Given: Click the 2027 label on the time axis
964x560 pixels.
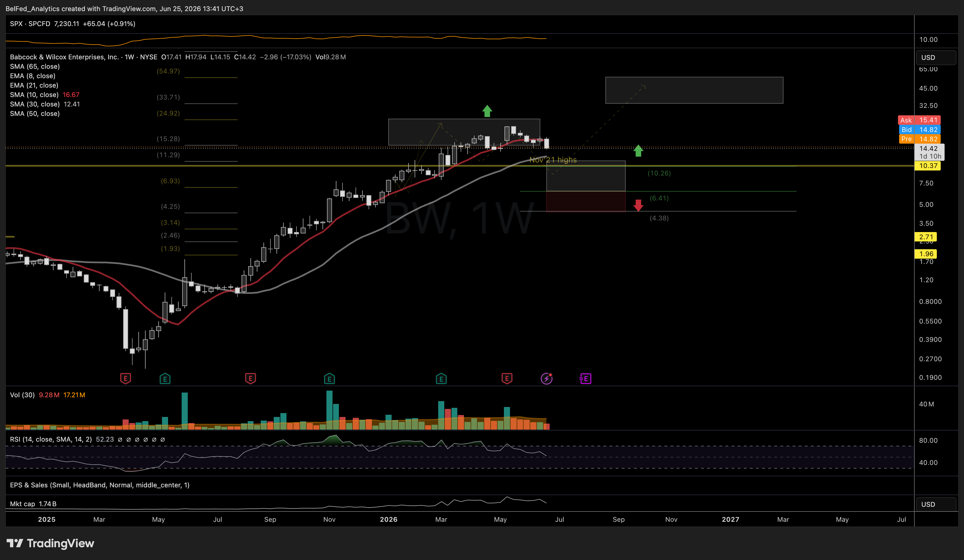Looking at the screenshot, I should pos(730,520).
